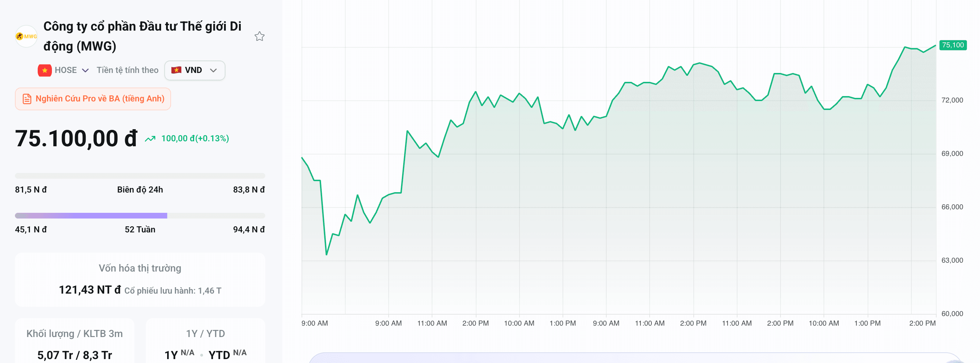The image size is (980, 363).
Task: Expand the HOSE exchange chevron
Action: tap(85, 70)
